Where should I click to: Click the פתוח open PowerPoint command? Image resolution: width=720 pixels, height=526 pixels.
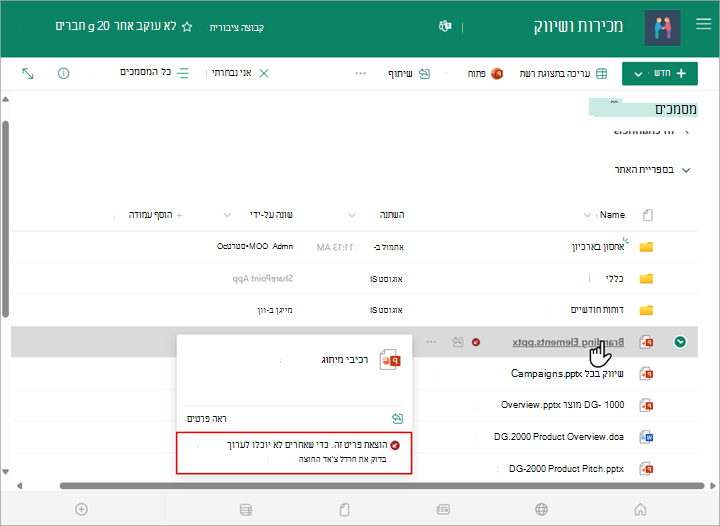click(485, 73)
